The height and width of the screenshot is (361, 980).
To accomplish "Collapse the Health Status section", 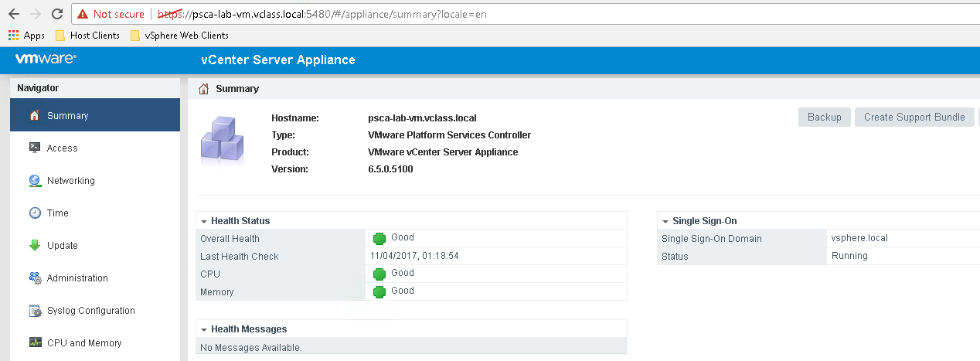I will [203, 221].
